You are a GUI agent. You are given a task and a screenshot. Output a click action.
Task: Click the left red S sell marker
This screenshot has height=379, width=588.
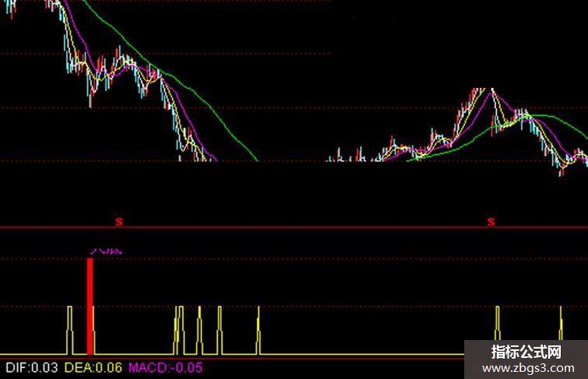point(119,222)
